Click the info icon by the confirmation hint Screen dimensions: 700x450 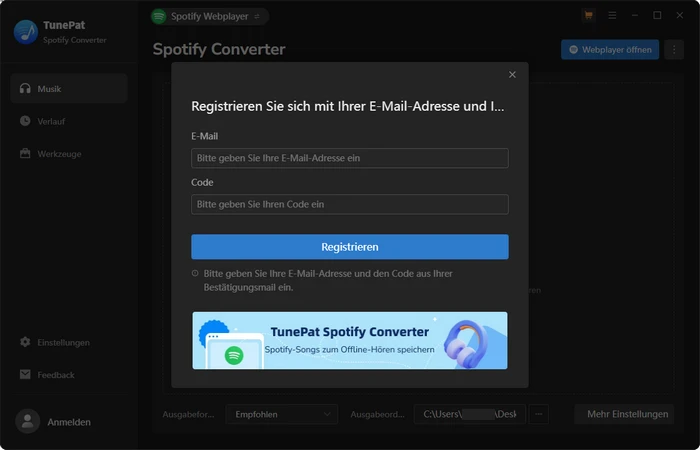click(195, 273)
